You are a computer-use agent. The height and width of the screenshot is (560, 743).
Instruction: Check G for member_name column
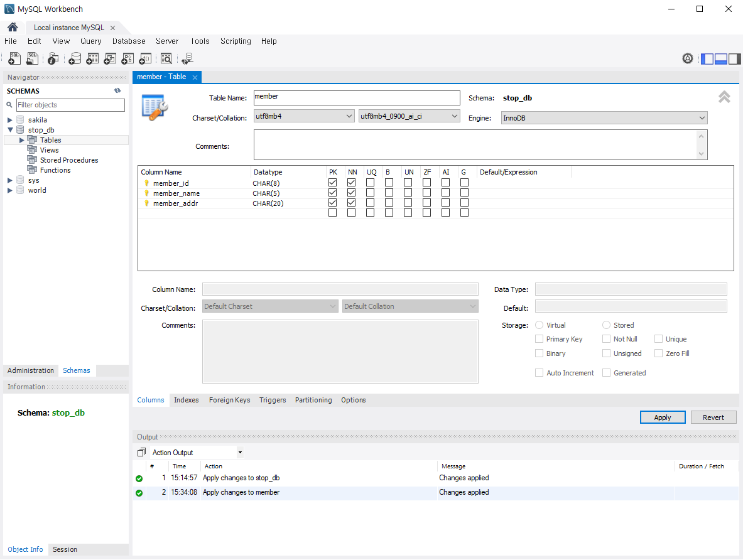(x=464, y=193)
